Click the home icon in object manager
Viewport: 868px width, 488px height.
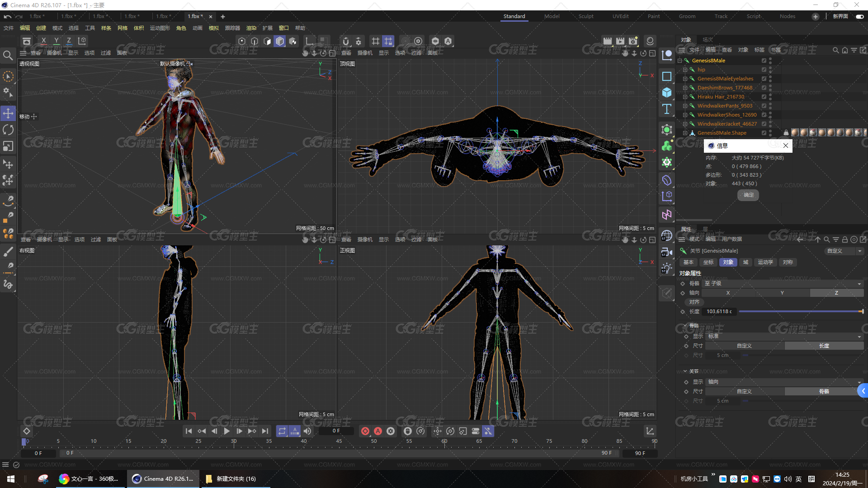(x=844, y=50)
